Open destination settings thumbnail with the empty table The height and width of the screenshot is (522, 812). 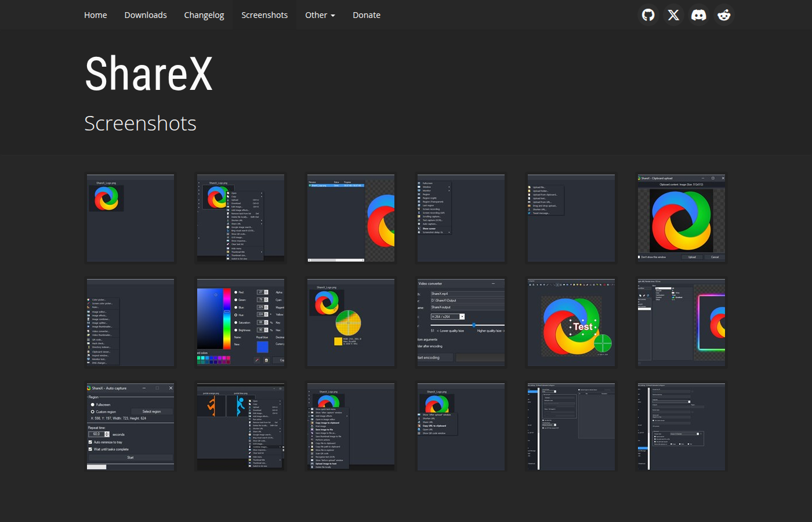(x=571, y=427)
